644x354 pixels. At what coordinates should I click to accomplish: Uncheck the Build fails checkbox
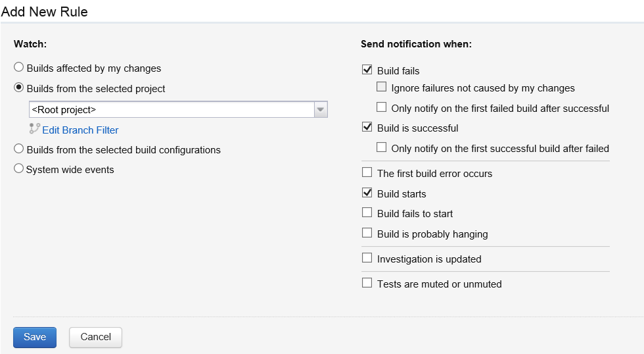click(367, 70)
